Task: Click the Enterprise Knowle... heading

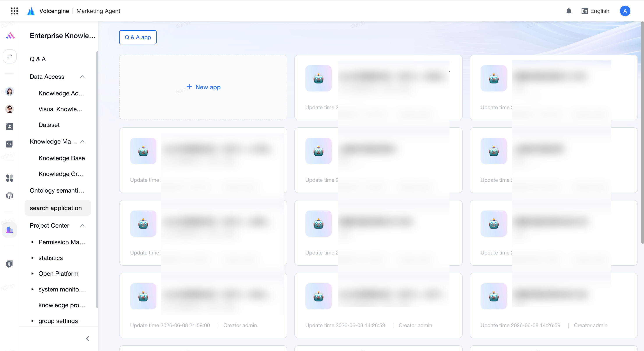Action: 63,36
